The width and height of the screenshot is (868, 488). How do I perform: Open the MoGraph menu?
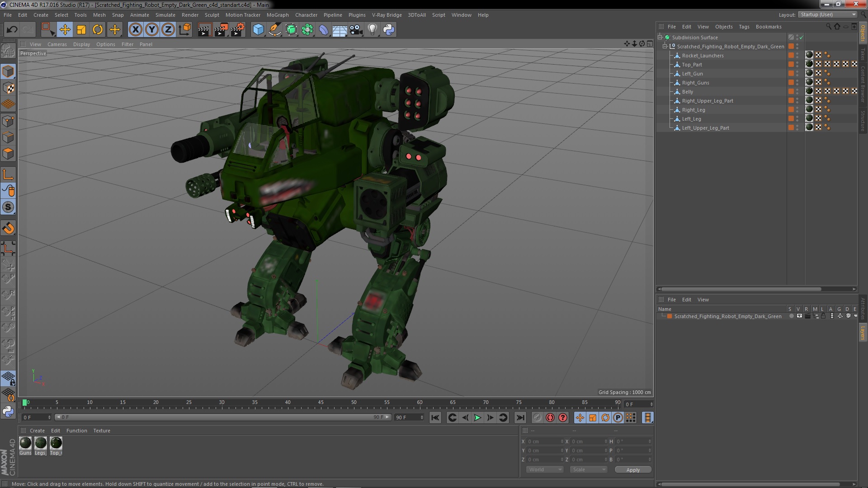(x=278, y=15)
